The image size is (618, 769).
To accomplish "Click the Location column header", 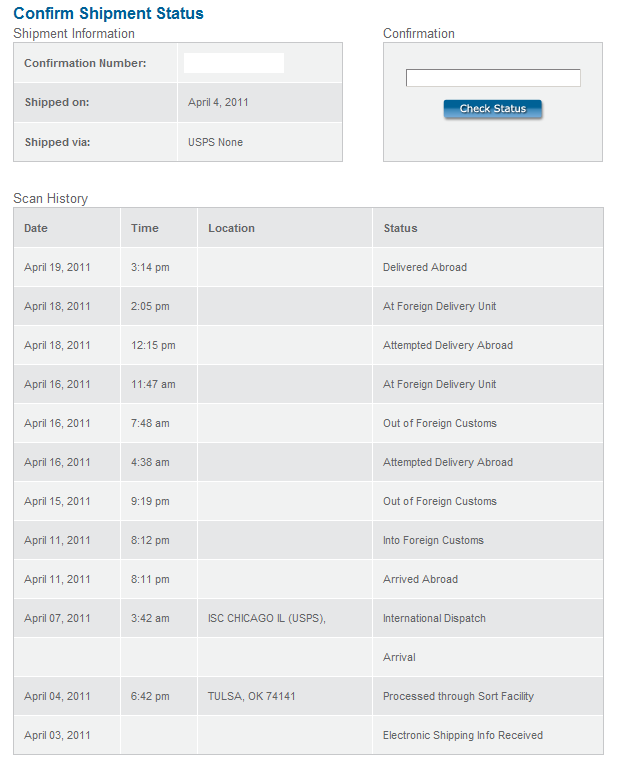I will 231,228.
